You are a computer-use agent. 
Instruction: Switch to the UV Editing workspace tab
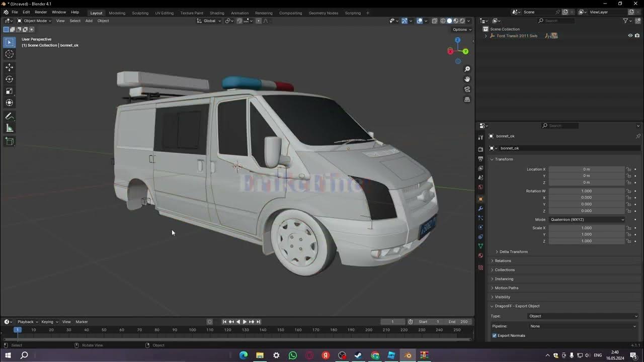click(x=164, y=13)
